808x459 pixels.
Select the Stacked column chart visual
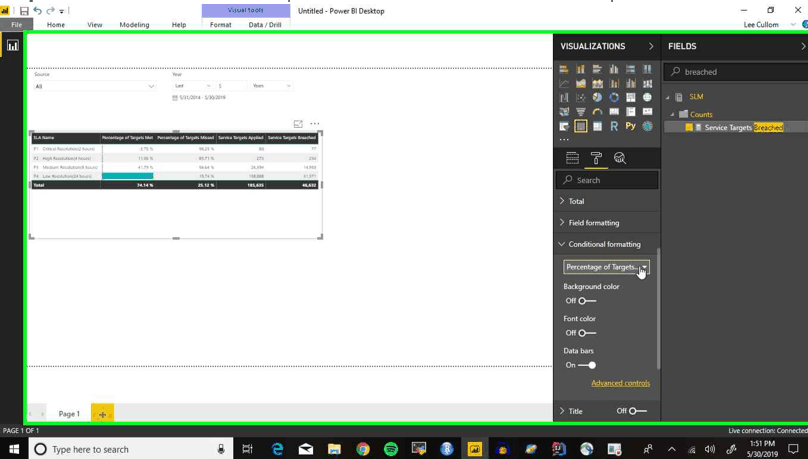coord(581,69)
